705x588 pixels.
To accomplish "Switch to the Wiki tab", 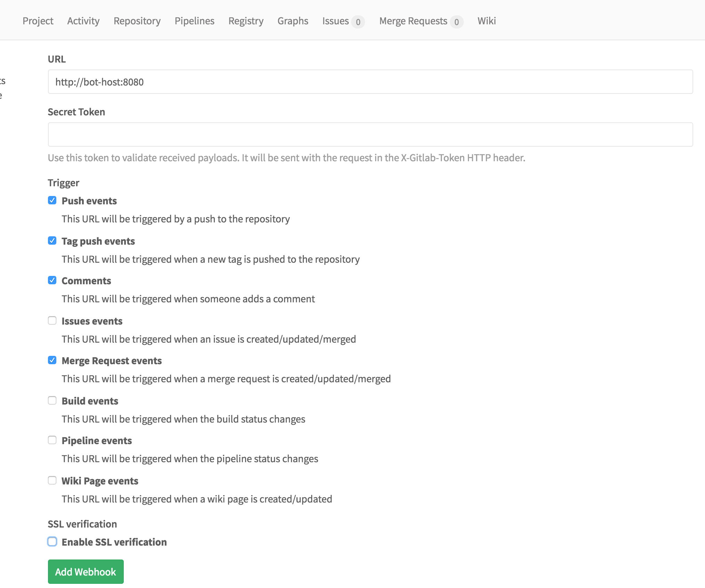I will point(486,21).
